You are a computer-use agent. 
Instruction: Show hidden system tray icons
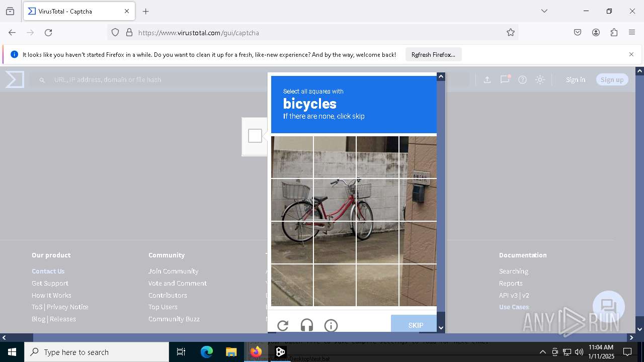542,352
